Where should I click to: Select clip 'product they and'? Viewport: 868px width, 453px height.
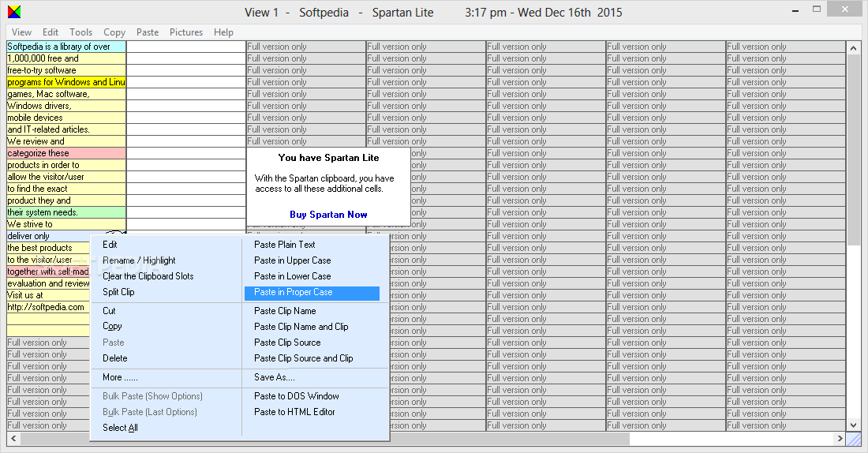[x=66, y=200]
